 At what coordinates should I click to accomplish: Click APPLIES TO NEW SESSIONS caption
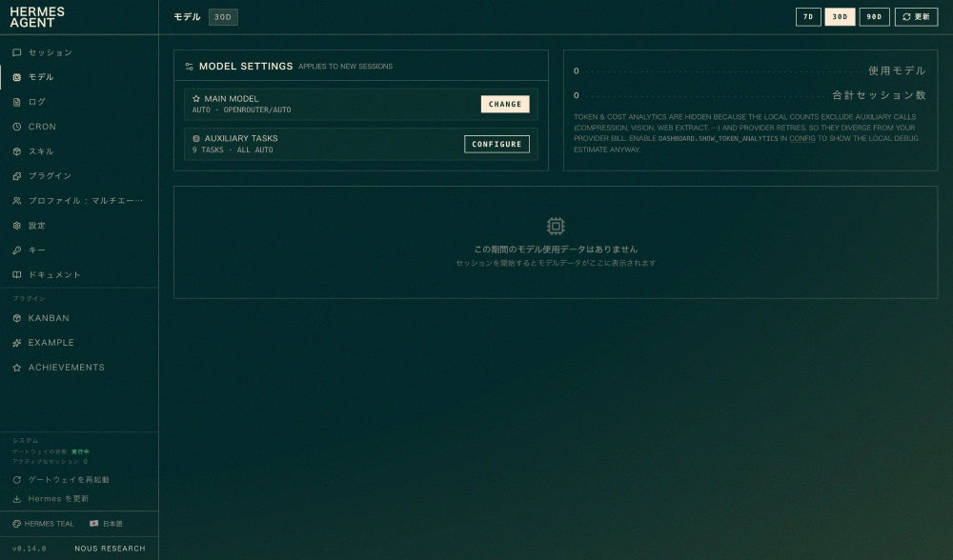(x=345, y=67)
